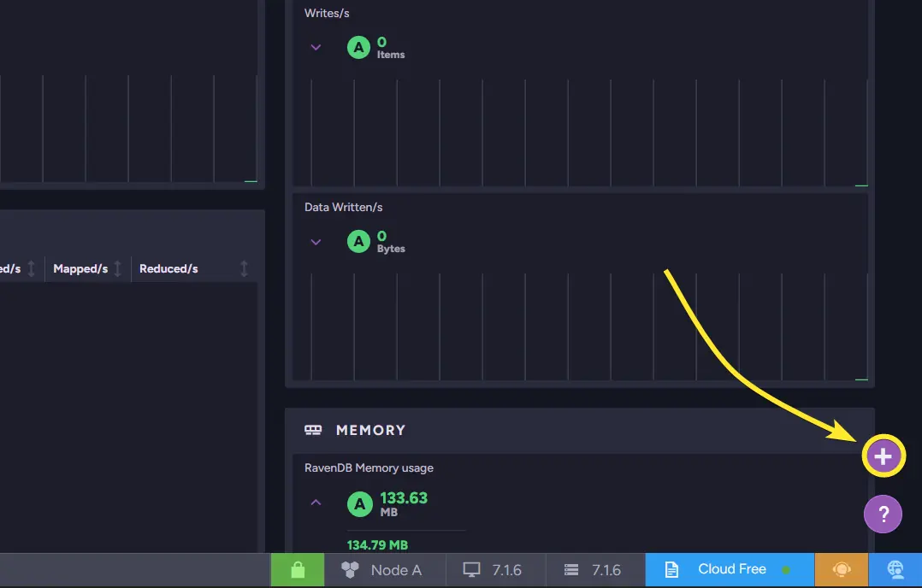Click the Cloud Free license button
The height and width of the screenshot is (588, 922).
[731, 569]
